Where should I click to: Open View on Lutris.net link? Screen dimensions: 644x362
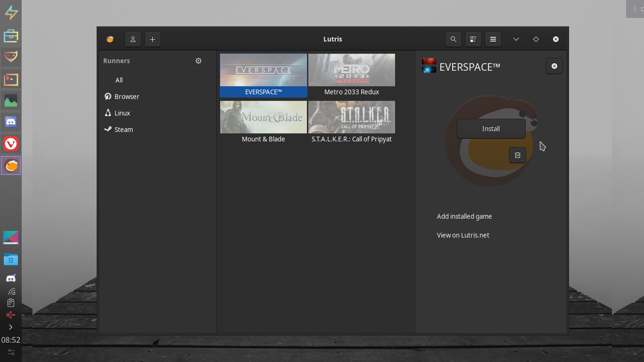pyautogui.click(x=463, y=235)
